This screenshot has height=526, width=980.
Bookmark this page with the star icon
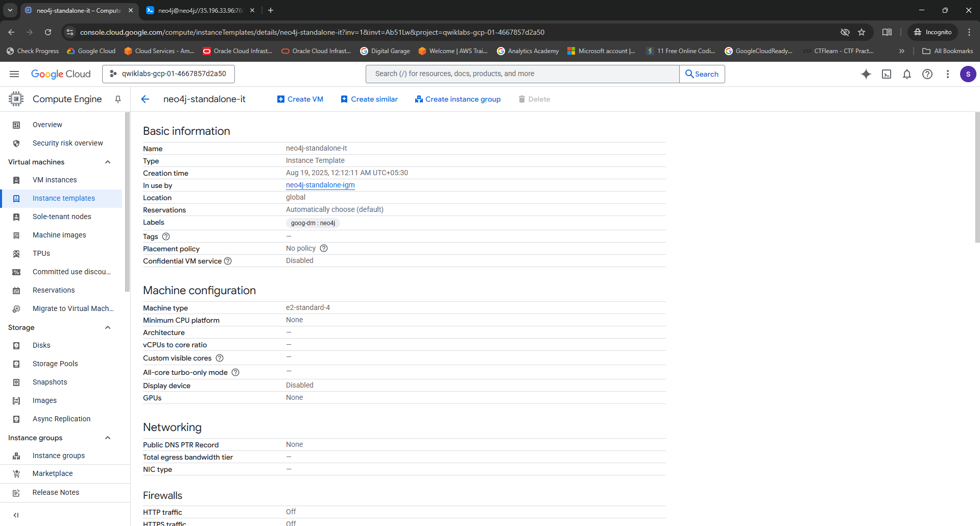pyautogui.click(x=862, y=32)
